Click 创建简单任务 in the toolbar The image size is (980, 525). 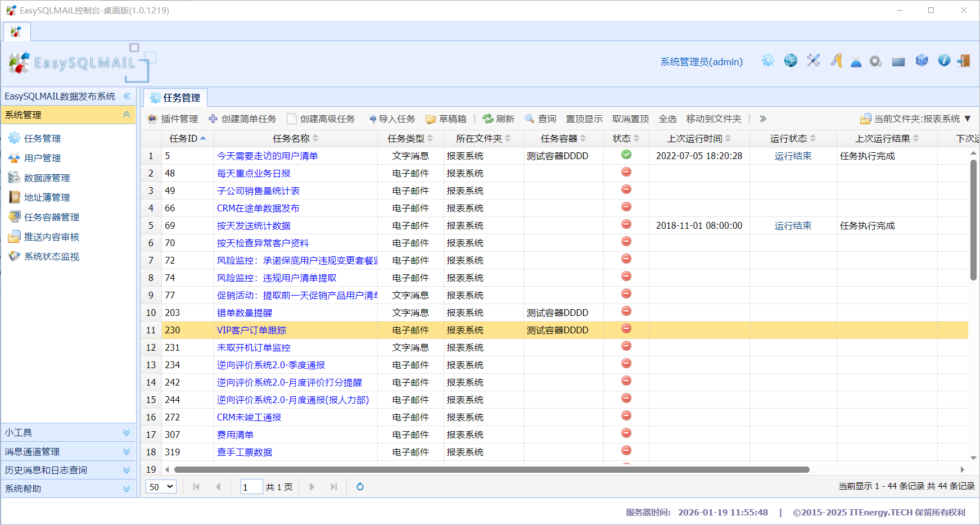[242, 119]
